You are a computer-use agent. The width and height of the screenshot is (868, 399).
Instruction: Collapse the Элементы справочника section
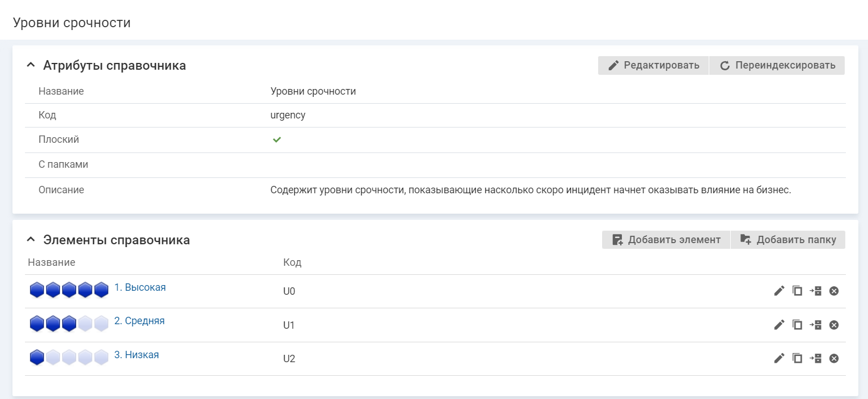click(x=31, y=240)
